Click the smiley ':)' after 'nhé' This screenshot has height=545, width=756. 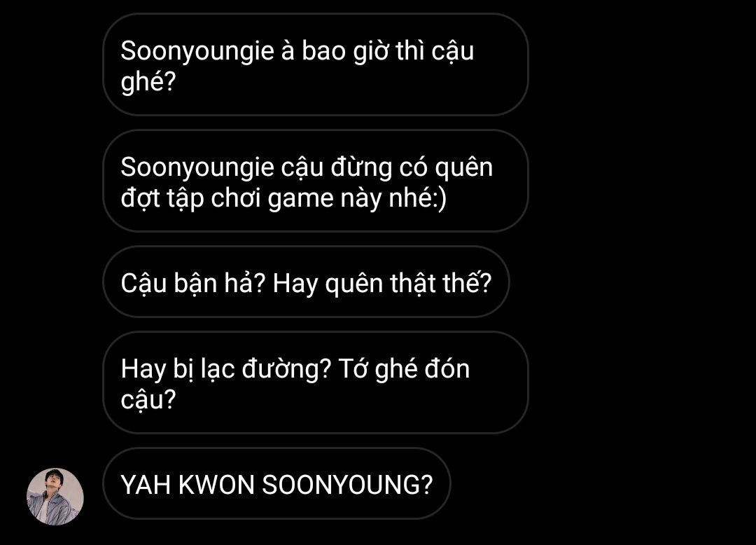click(440, 199)
